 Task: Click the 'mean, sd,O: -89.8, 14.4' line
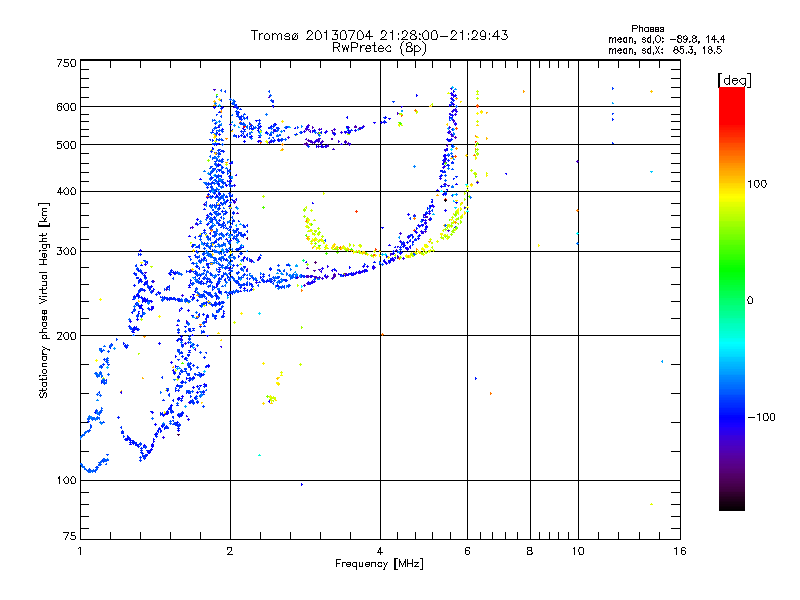[x=666, y=39]
